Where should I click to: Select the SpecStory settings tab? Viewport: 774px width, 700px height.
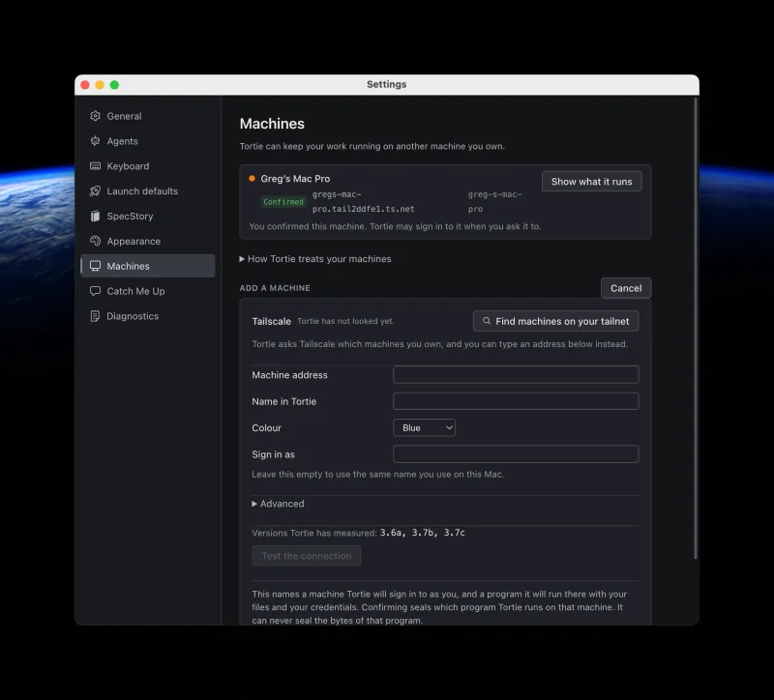[x=148, y=216]
